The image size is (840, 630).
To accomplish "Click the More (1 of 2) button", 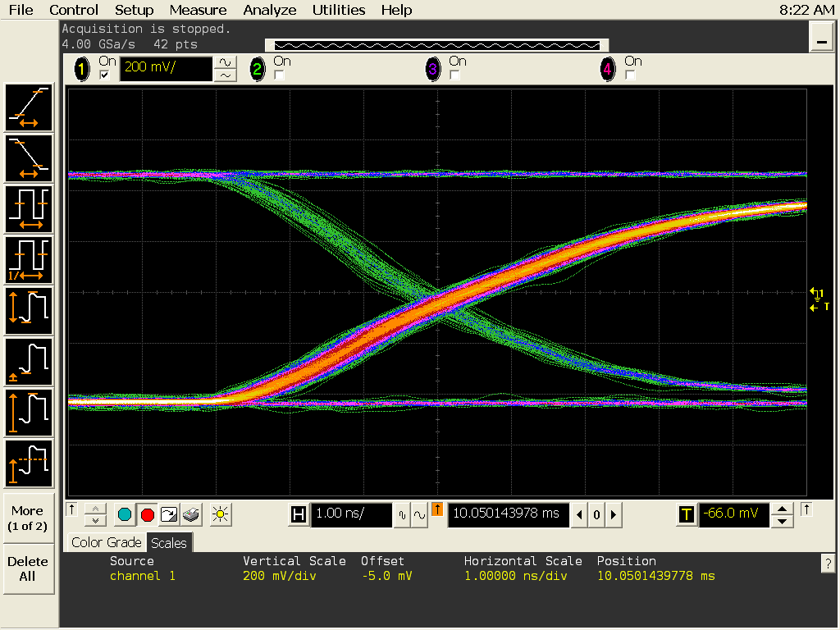I will pos(28,518).
